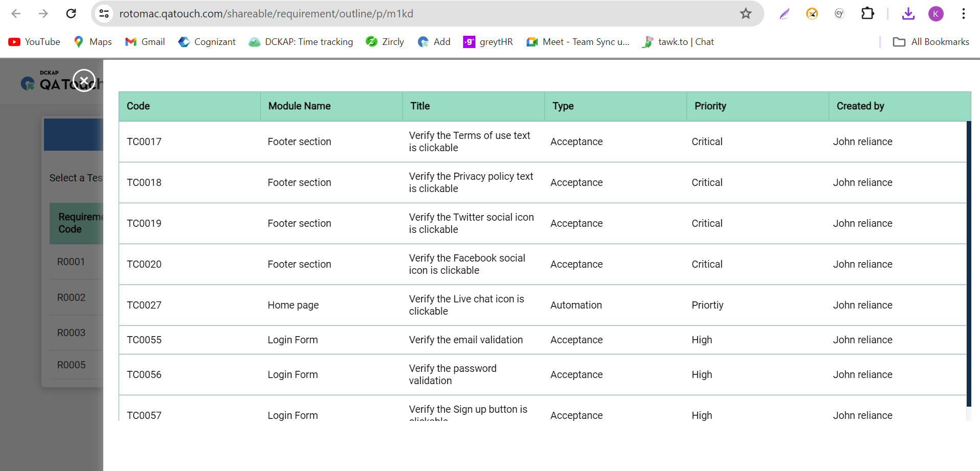Screen dimensions: 980x471
Task: Click title 'Verify the email validation'
Action: tap(466, 340)
